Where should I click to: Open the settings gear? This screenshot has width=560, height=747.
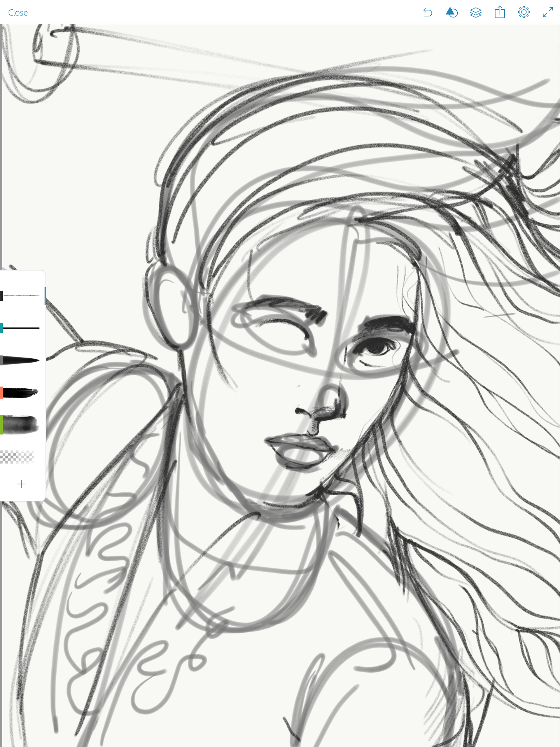(x=524, y=12)
